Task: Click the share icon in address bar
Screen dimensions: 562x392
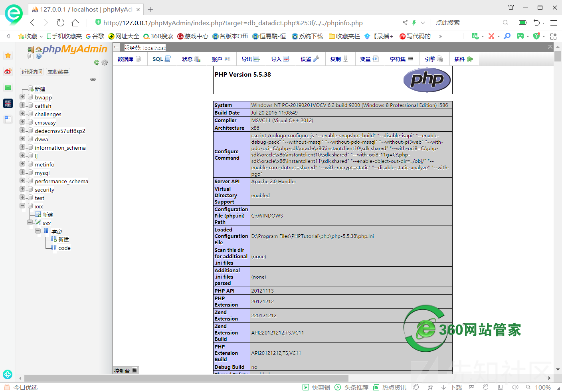Action: coord(405,23)
